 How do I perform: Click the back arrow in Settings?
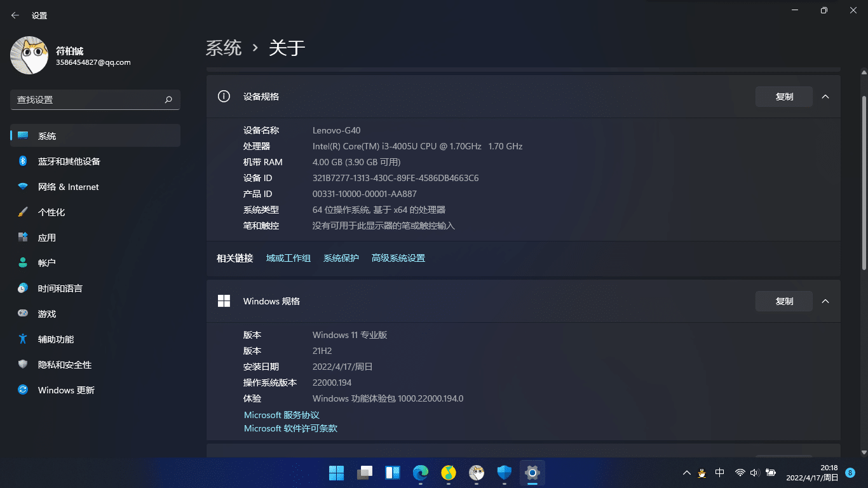[15, 15]
